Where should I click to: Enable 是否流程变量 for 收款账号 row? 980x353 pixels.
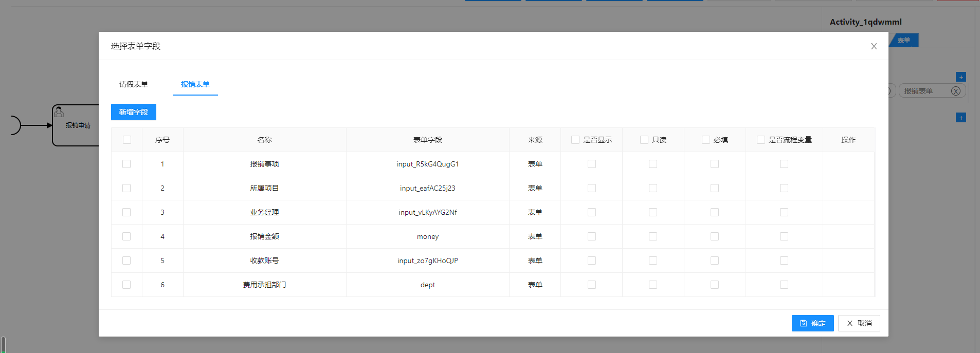point(784,261)
